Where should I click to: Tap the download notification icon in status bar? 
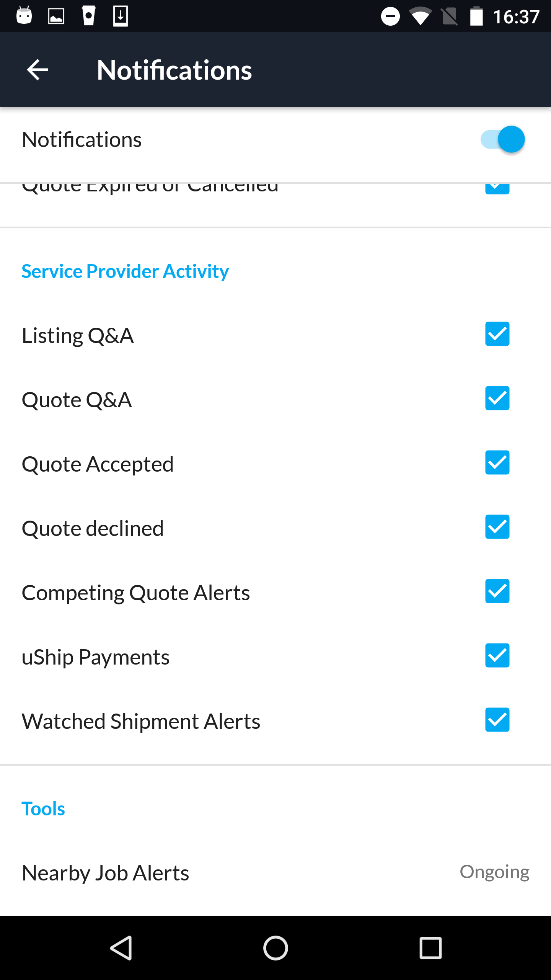tap(121, 16)
